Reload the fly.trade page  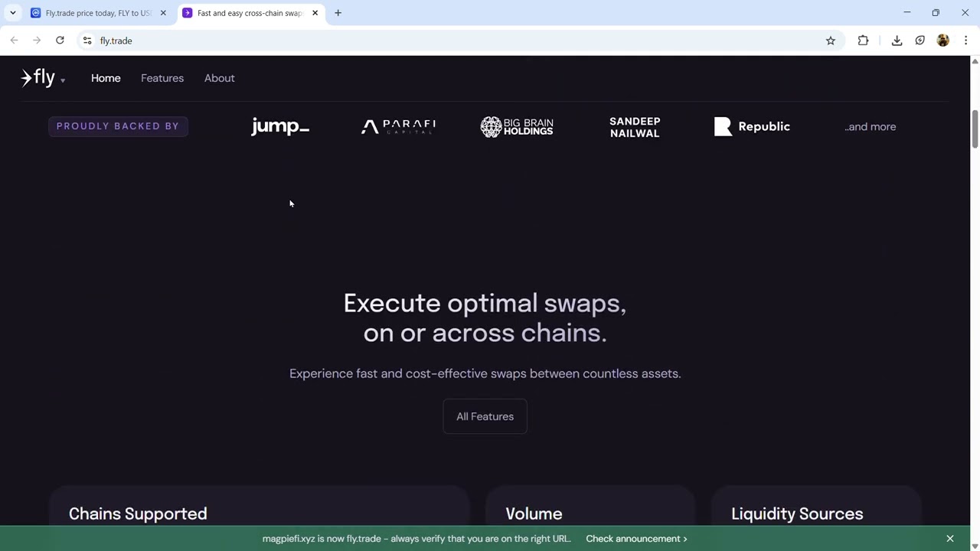point(60,41)
